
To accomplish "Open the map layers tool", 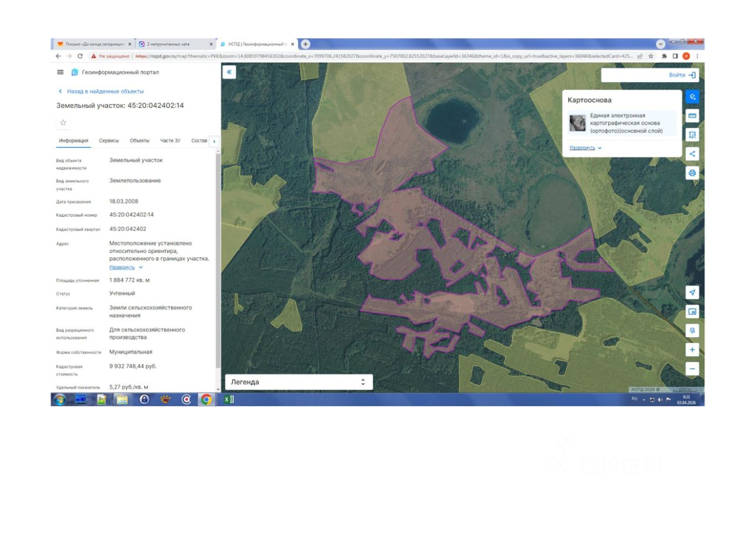I will click(x=692, y=96).
